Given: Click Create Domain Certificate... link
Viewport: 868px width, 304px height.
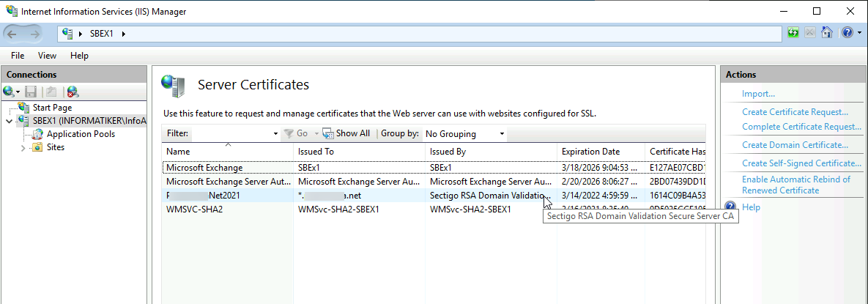Looking at the screenshot, I should pos(795,145).
